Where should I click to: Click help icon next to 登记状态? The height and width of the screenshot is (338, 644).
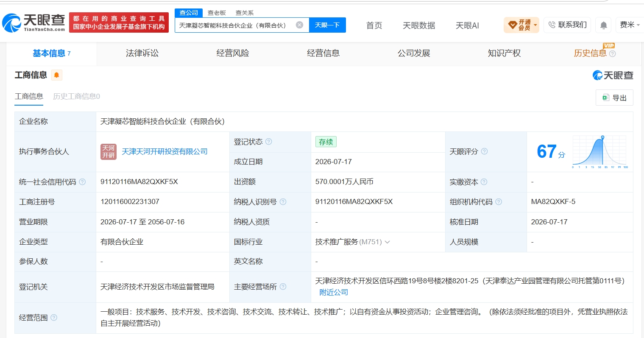(268, 142)
